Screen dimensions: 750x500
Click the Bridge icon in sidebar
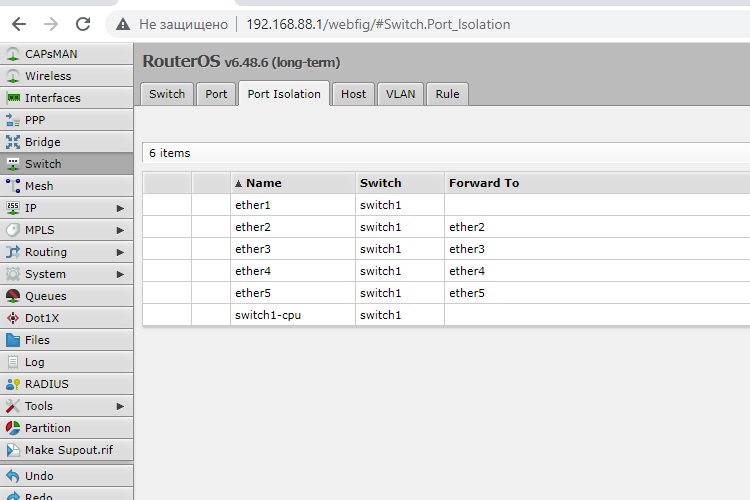click(13, 142)
